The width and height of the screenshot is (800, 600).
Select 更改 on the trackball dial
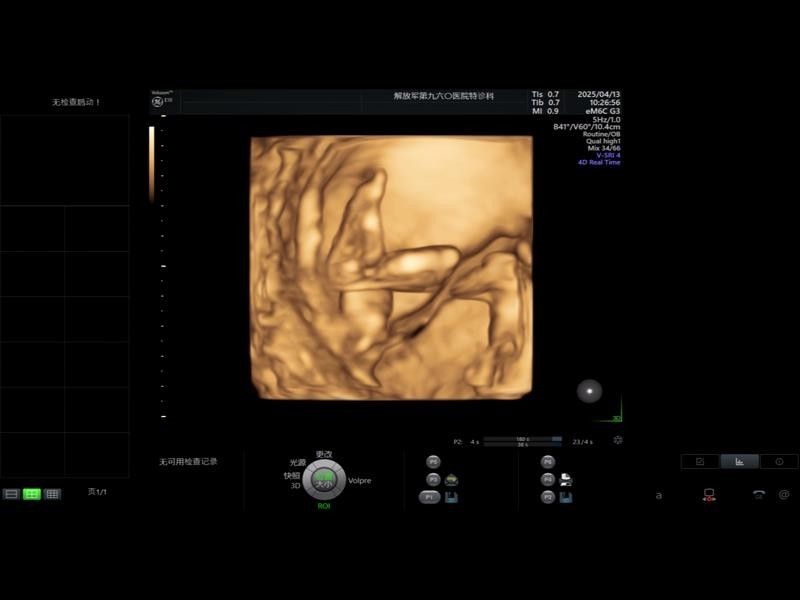pos(324,454)
